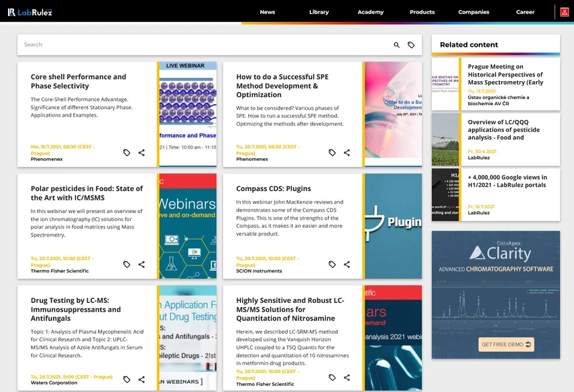Open the Companies menu
574x392 pixels.
pos(473,12)
